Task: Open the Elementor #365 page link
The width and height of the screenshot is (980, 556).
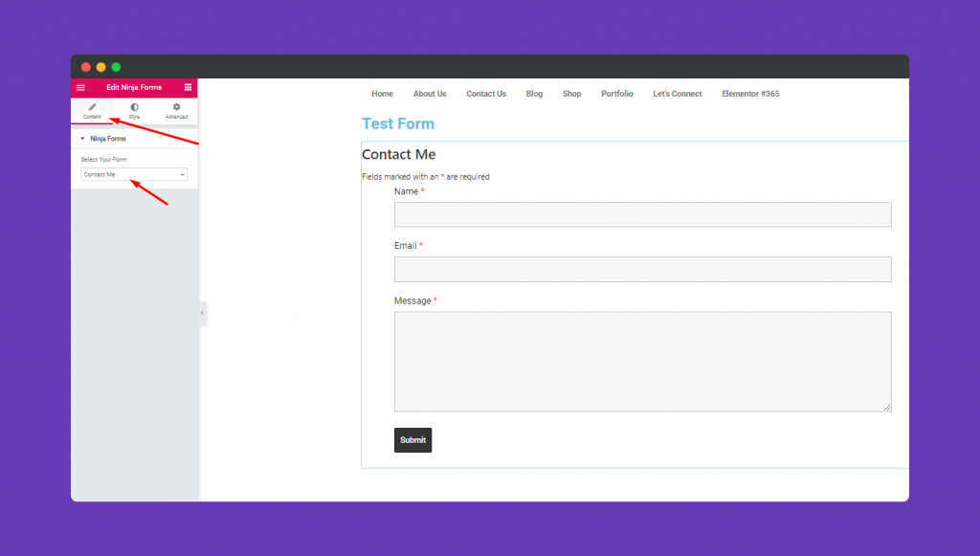Action: (x=752, y=93)
